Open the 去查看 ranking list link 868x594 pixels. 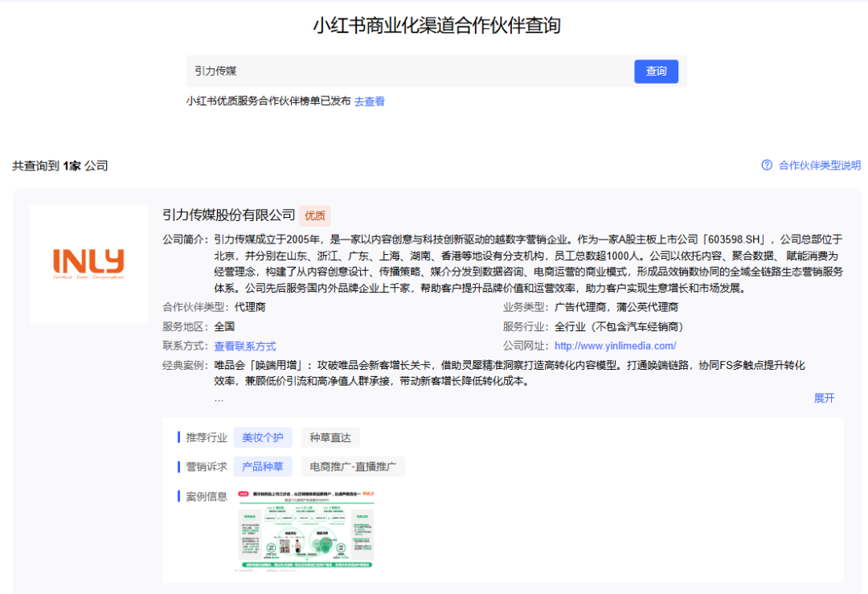[x=370, y=101]
